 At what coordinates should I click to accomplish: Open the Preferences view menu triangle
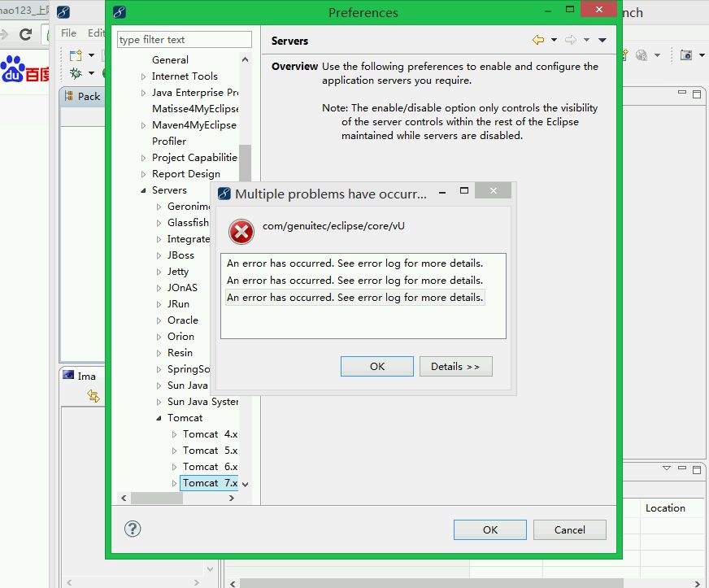[x=602, y=40]
